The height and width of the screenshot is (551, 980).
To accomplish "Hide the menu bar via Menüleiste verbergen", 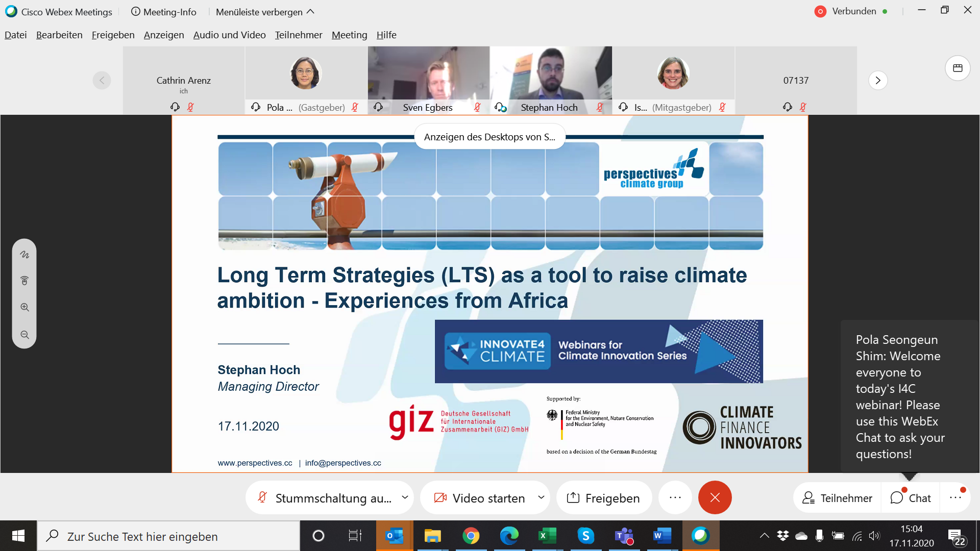I will coord(265,12).
